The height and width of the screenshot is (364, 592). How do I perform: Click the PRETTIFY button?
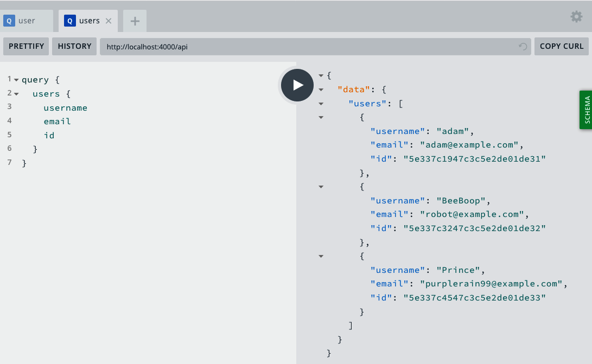point(26,46)
